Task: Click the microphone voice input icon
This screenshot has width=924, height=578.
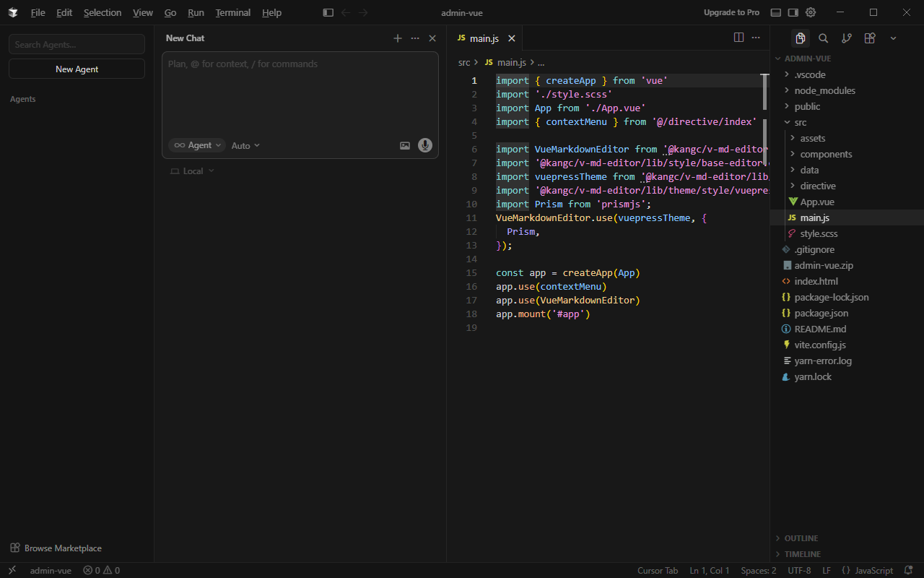Action: (425, 145)
